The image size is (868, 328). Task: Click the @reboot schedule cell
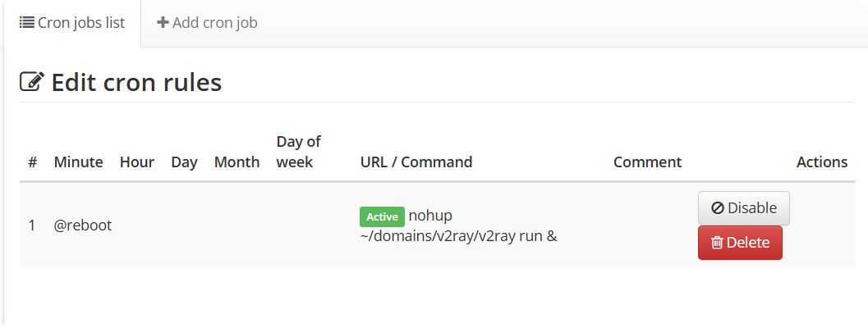82,225
